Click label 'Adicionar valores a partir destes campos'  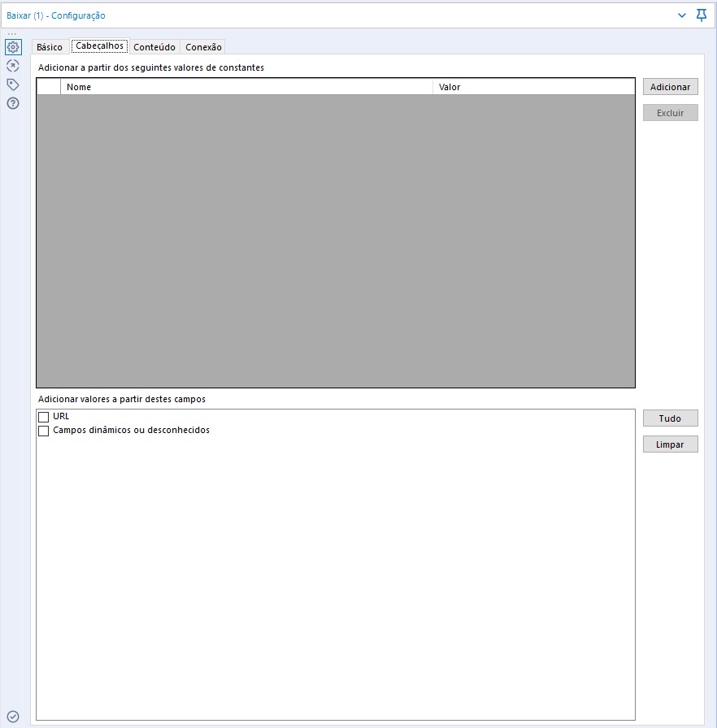click(x=122, y=399)
